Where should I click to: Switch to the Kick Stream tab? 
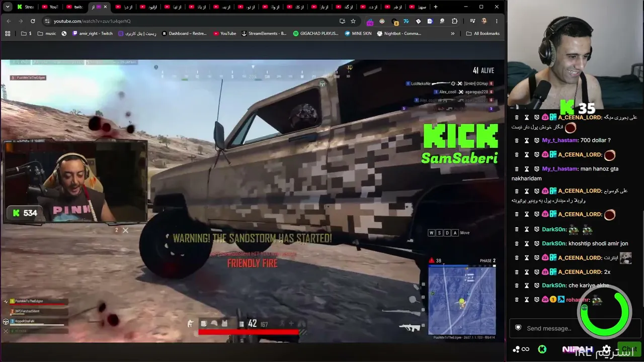coord(25,7)
